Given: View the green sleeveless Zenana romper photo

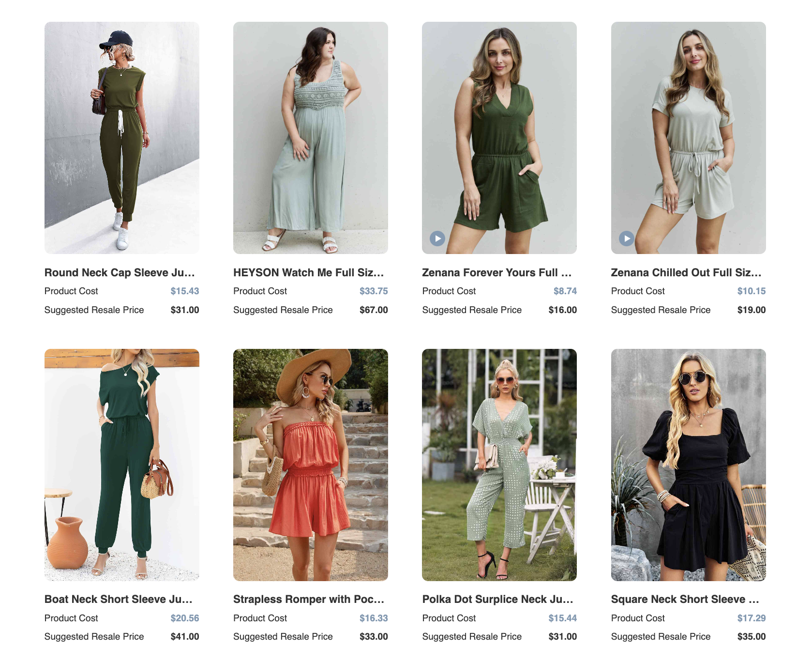Looking at the screenshot, I should pos(499,139).
